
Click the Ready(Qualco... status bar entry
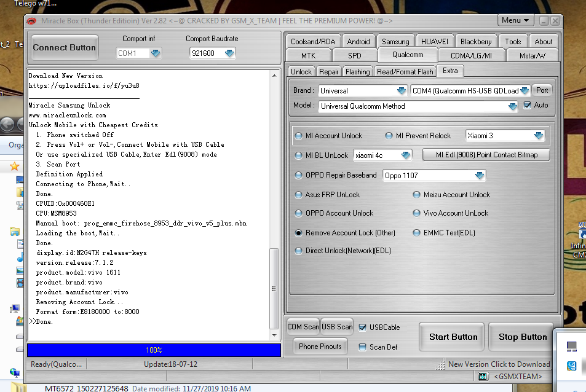click(x=57, y=364)
